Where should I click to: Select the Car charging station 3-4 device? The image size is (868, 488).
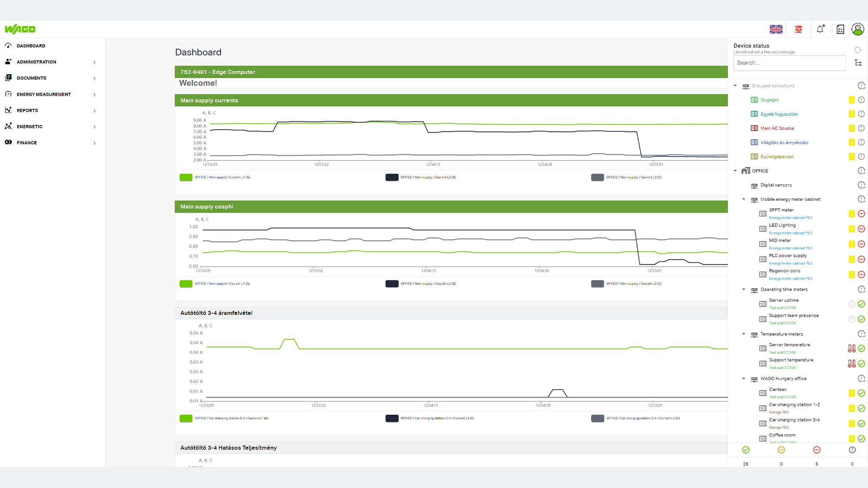(794, 420)
